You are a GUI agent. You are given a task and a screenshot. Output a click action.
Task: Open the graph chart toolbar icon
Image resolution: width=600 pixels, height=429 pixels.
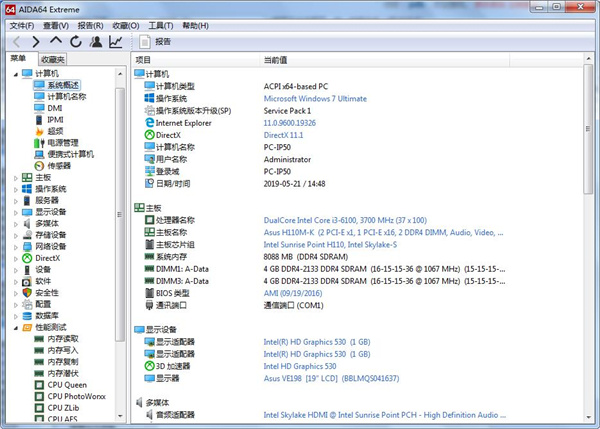[x=116, y=42]
